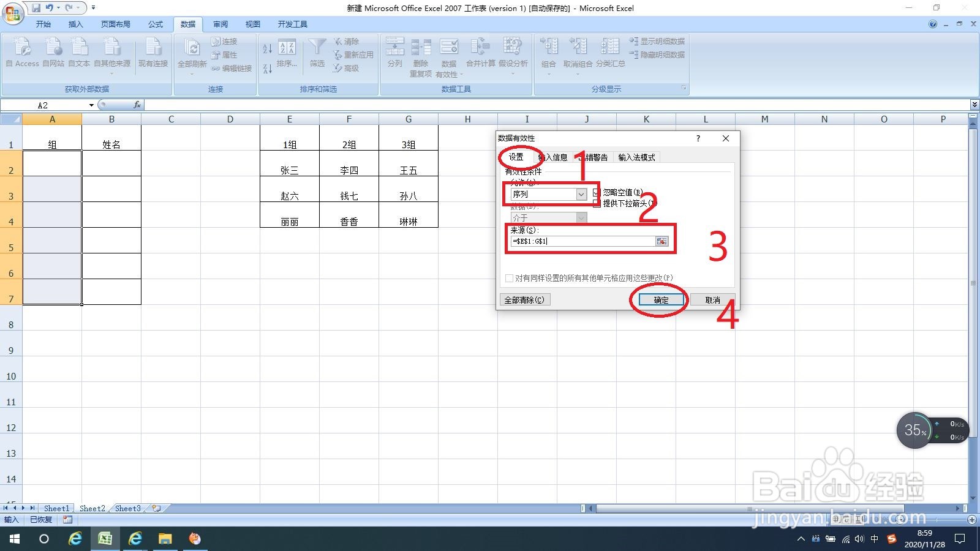Click 隐藏明细数据 hide detail item

pos(657,54)
